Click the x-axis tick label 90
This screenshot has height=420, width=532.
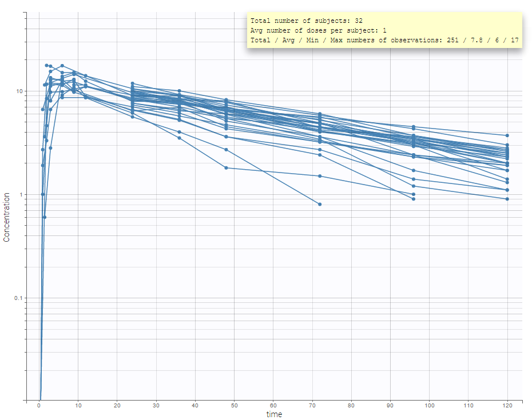pyautogui.click(x=390, y=405)
